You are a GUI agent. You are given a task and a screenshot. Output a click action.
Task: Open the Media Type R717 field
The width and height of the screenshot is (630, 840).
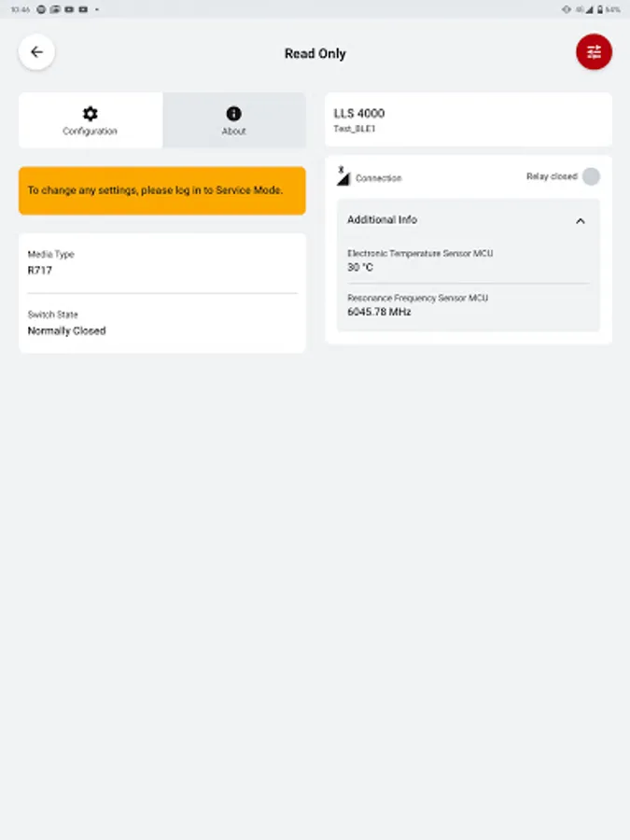[162, 262]
